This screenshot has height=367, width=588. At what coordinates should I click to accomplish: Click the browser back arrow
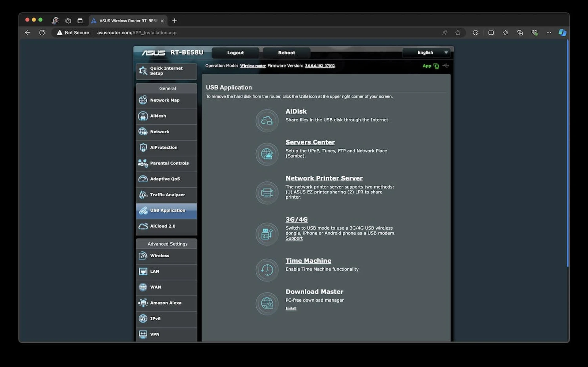tap(28, 32)
